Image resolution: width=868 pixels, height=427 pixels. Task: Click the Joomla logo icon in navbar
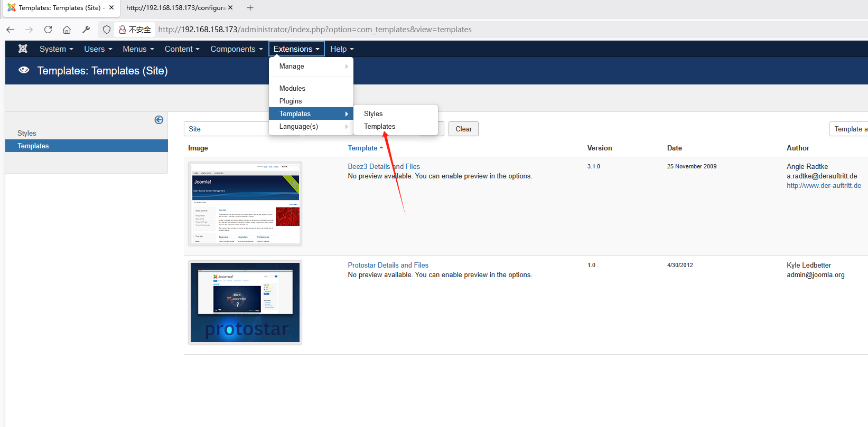tap(23, 49)
